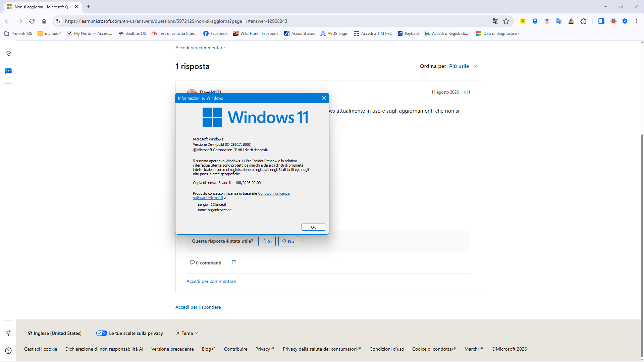Screen dimensions: 644x362
Task: Open the chat icon in left sidebar
Action: pos(8,71)
